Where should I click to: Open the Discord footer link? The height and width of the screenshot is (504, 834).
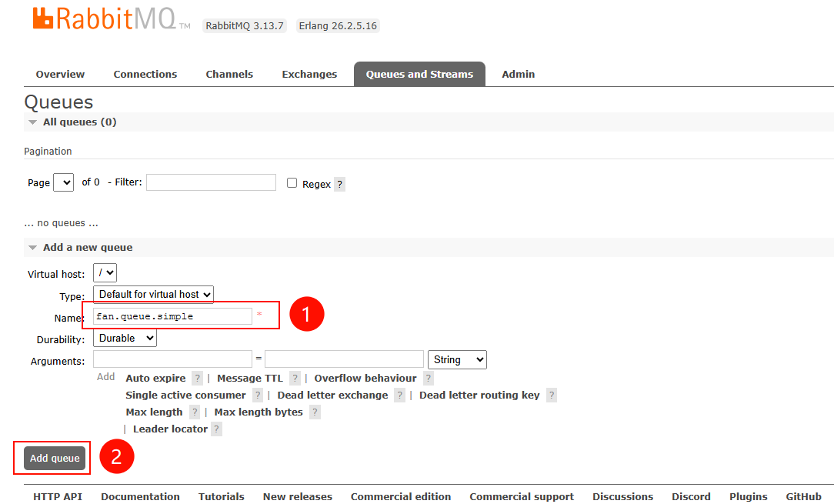pyautogui.click(x=691, y=496)
